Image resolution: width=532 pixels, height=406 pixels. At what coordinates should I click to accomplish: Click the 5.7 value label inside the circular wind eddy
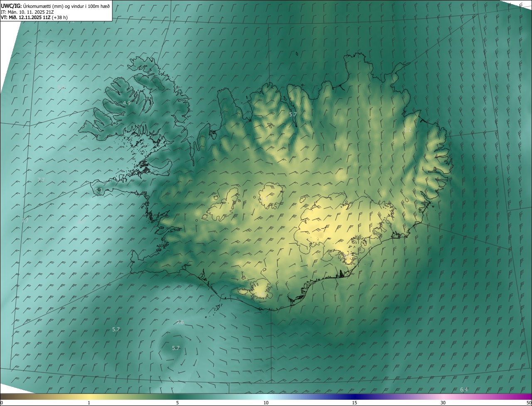click(x=176, y=348)
